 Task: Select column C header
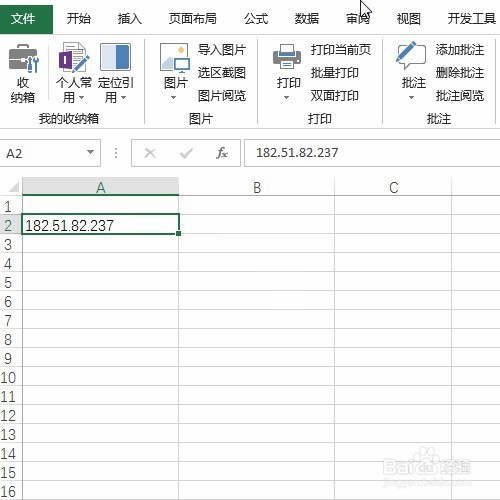click(393, 187)
